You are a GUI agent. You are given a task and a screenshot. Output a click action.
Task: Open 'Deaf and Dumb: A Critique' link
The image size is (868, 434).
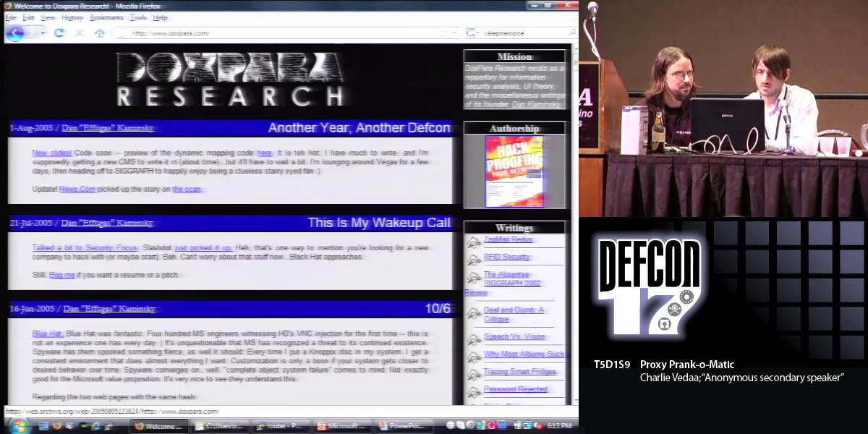pyautogui.click(x=514, y=314)
